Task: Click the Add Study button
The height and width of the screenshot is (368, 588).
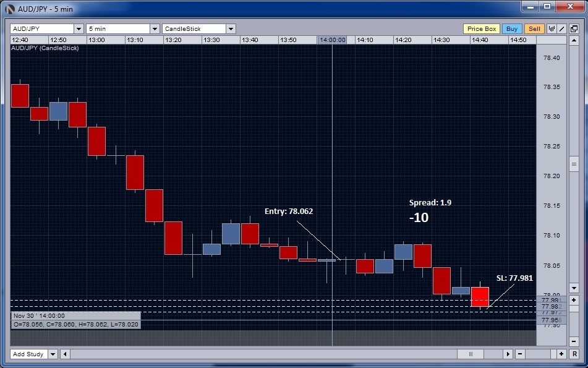Action: 28,354
